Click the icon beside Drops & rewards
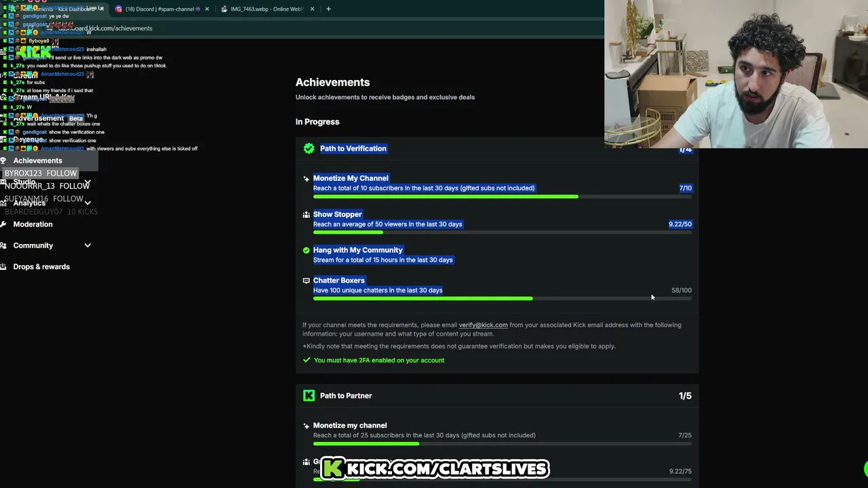The width and height of the screenshot is (868, 488). click(x=3, y=266)
